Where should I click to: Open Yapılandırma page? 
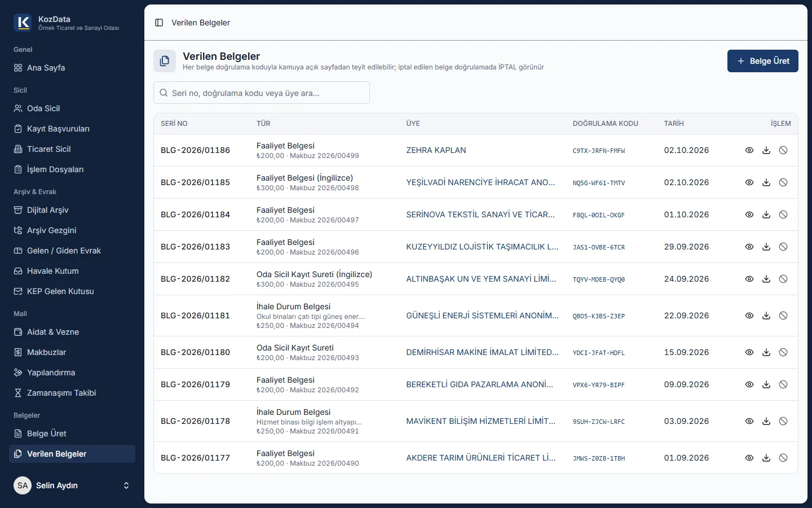point(72,373)
